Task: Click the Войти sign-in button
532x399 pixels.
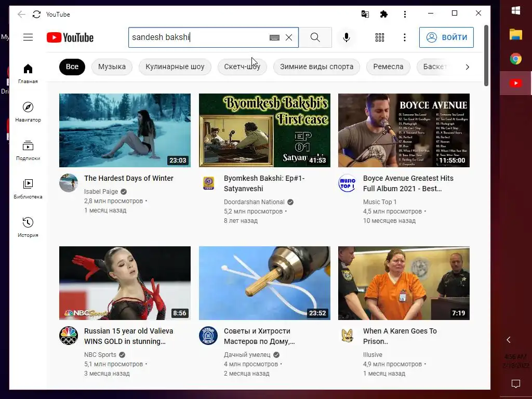Action: (446, 37)
